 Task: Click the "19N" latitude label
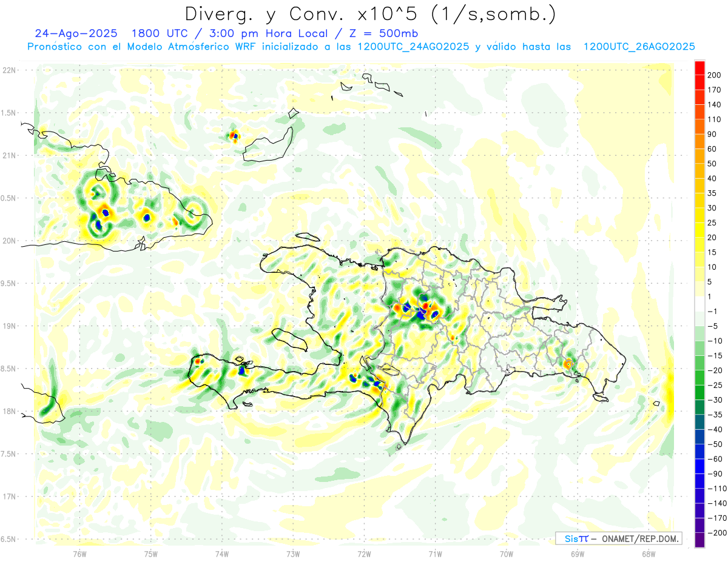(x=9, y=326)
